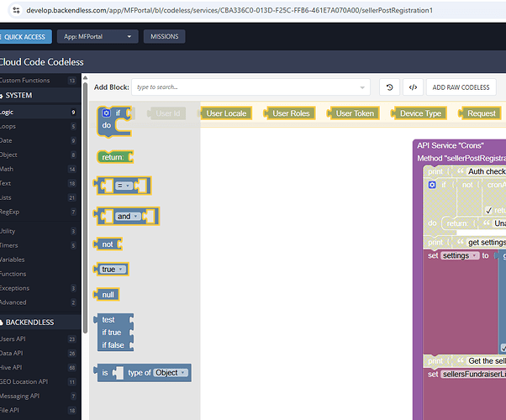This screenshot has width=506, height=420.
Task: Select the test if true/false block
Action: [113, 333]
